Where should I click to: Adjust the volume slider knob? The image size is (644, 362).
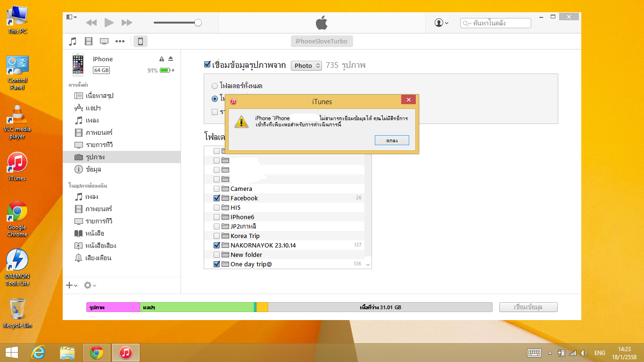pyautogui.click(x=198, y=23)
